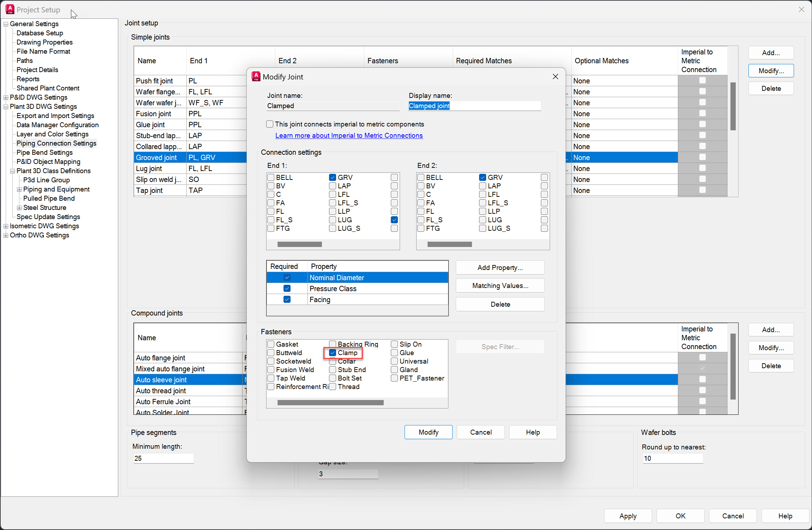Click the Project Setup title bar icon
Screen dimensions: 812x530
click(10, 9)
